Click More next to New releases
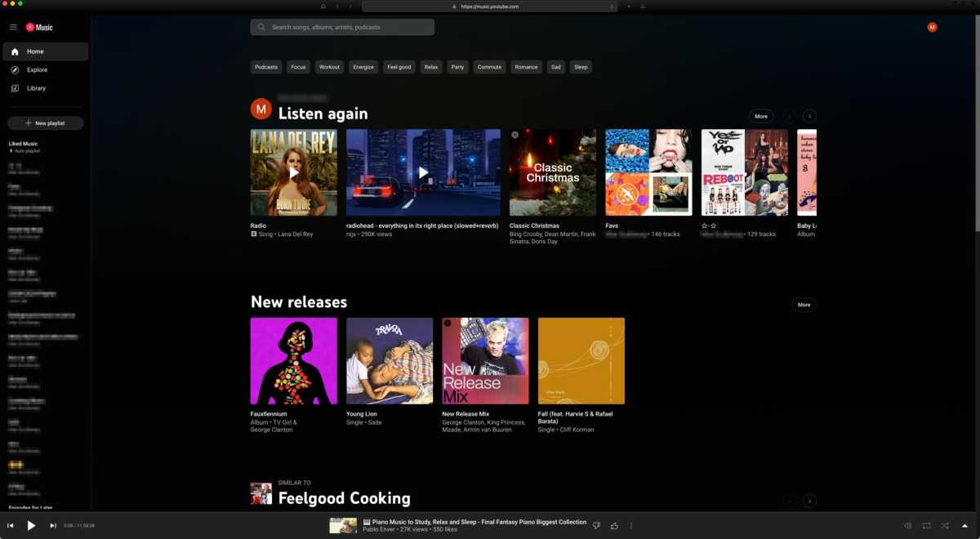This screenshot has width=980, height=539. click(x=804, y=305)
